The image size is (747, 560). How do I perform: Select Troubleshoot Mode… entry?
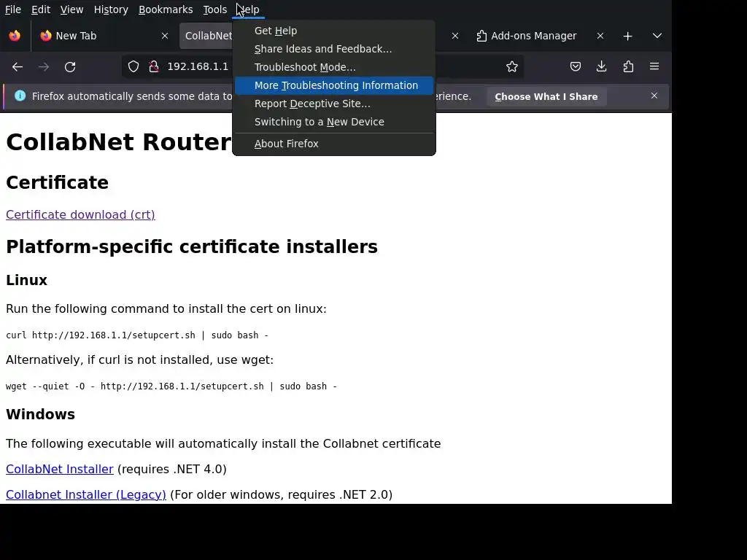(334, 67)
